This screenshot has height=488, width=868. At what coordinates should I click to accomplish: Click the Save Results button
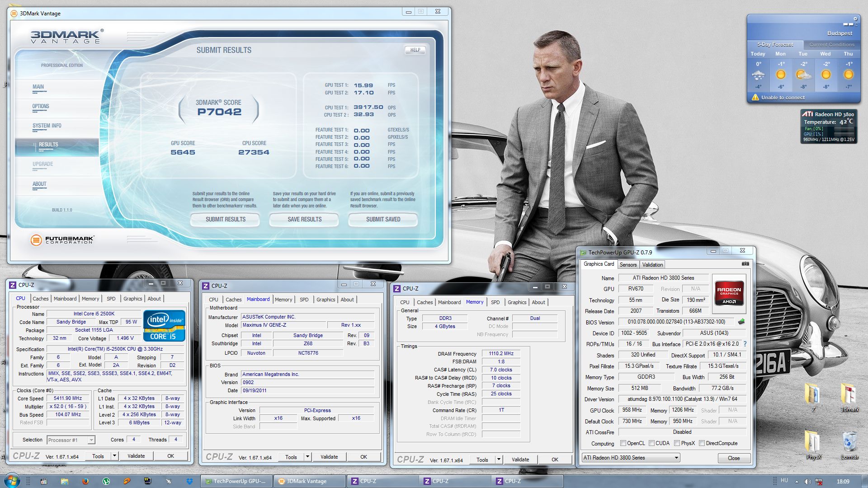[304, 220]
